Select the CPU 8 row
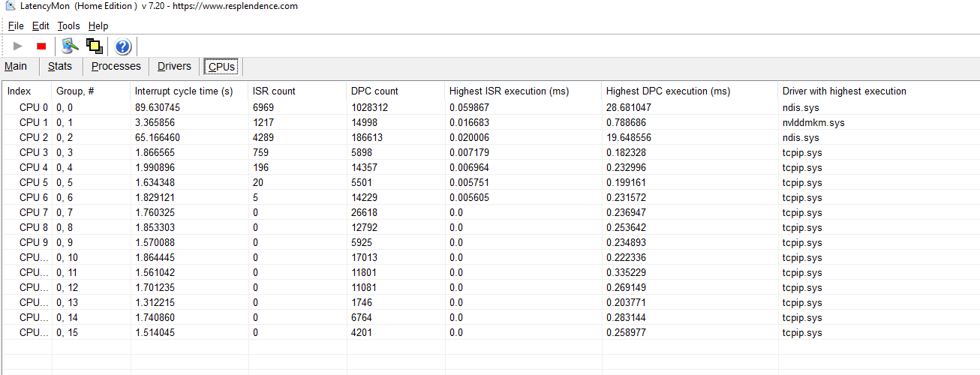 [490, 227]
